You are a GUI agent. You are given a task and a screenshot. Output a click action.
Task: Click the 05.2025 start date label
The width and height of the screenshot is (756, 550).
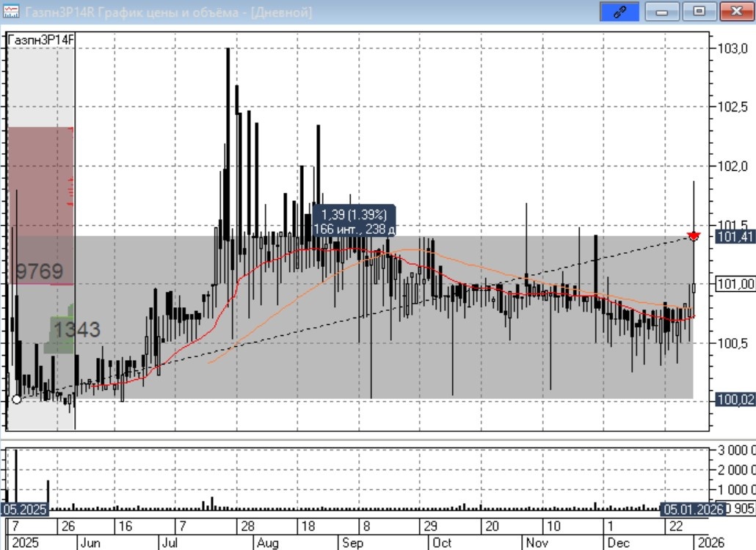point(25,509)
